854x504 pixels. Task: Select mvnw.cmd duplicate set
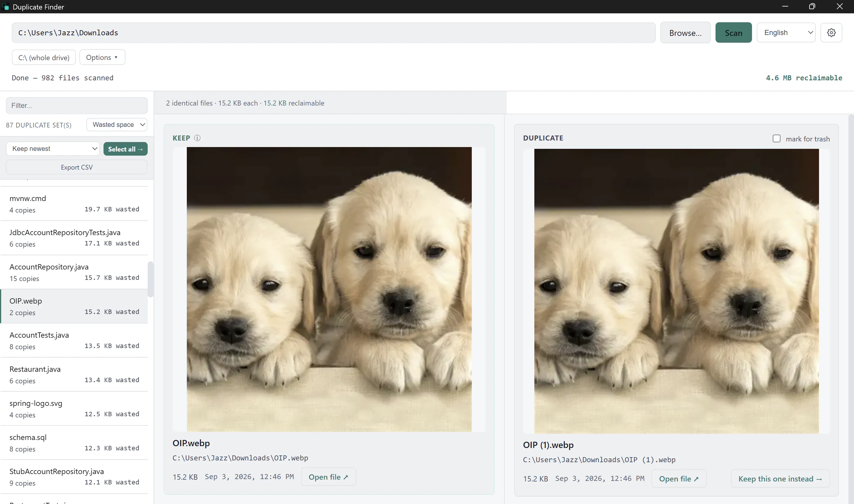[74, 204]
